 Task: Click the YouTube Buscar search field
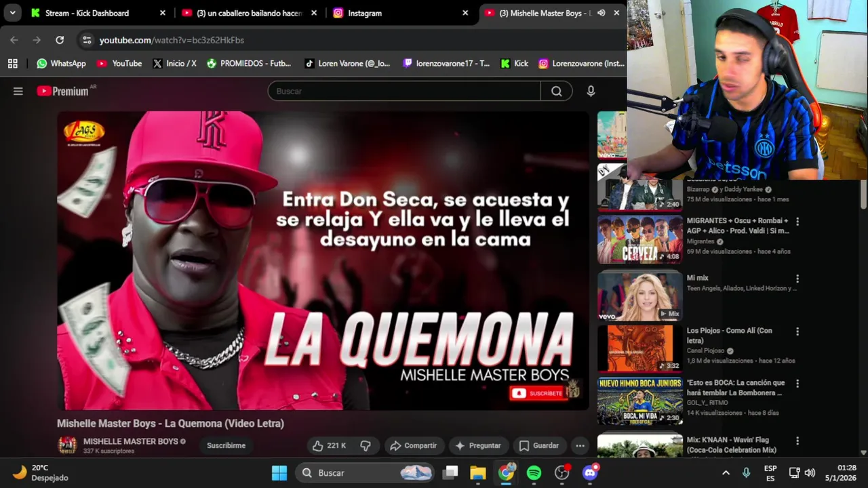point(404,91)
